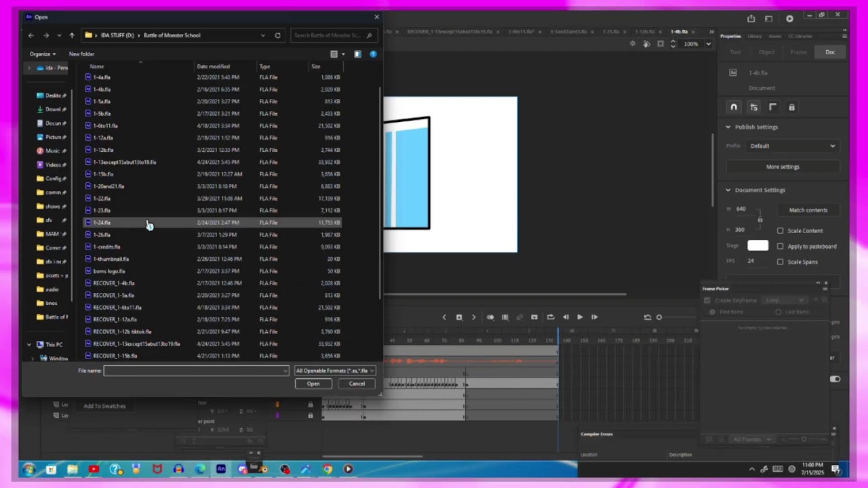Expand address bar path dropdown
The width and height of the screenshot is (868, 488).
pos(262,35)
